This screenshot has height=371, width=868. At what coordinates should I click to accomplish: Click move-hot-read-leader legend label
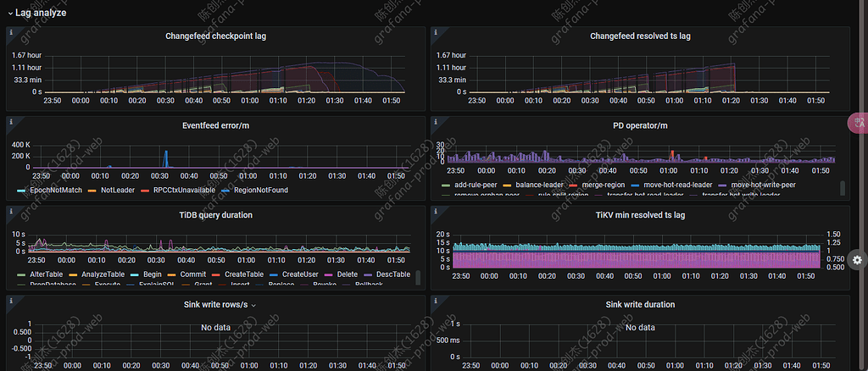click(x=679, y=185)
